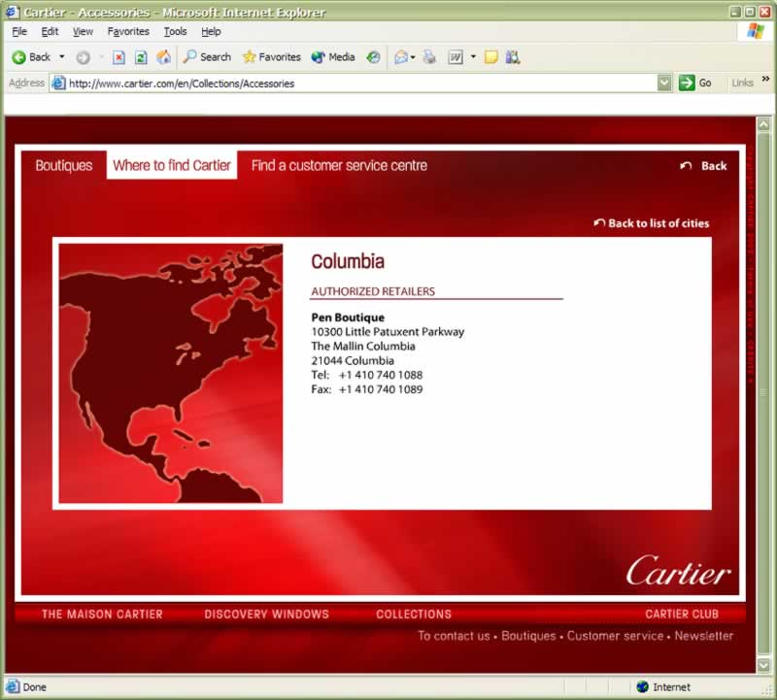Click the yellow Discuss note icon
777x700 pixels.
pyautogui.click(x=491, y=57)
